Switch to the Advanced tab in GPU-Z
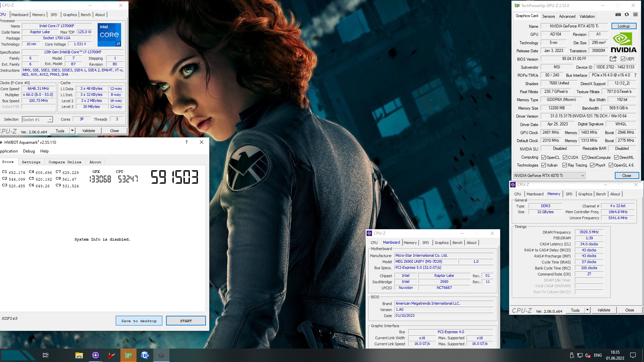Image resolution: width=644 pixels, height=362 pixels. [x=567, y=16]
